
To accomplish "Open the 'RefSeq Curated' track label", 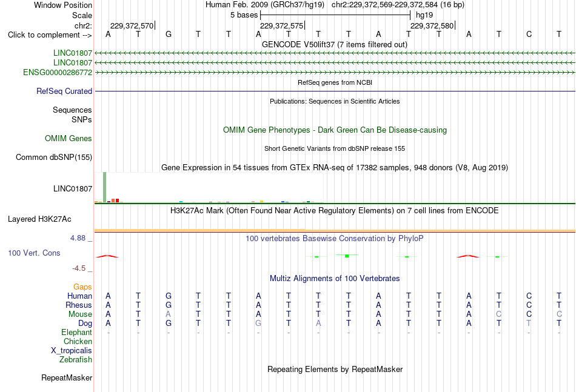I will coord(64,91).
